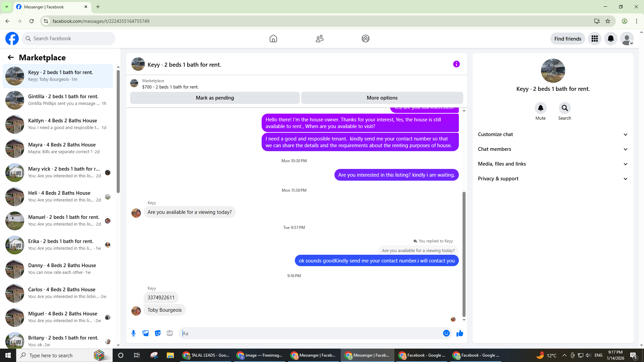
Task: Search in conversation with magnifier icon
Action: 565,108
